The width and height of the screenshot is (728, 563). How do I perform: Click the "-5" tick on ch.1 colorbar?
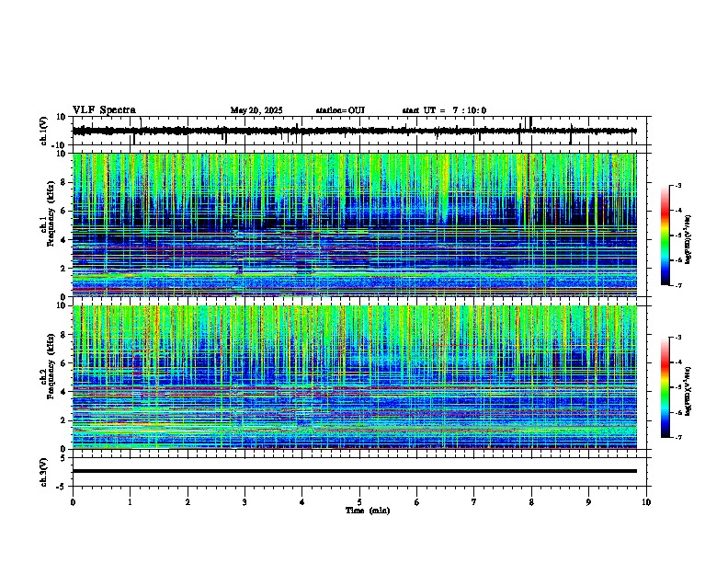(x=677, y=236)
